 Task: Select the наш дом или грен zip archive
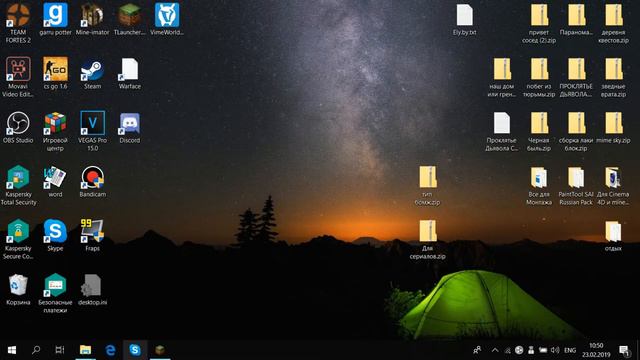[502, 69]
